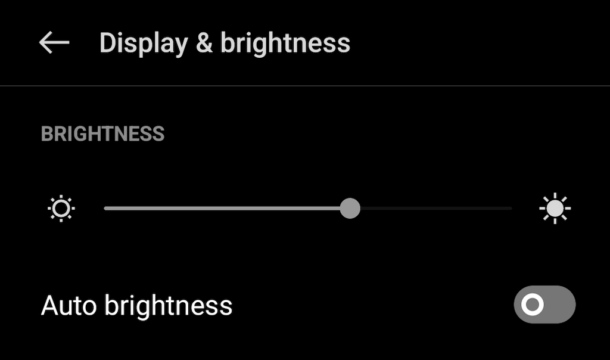Click the Auto brightness label
This screenshot has height=360, width=610.
click(x=137, y=306)
